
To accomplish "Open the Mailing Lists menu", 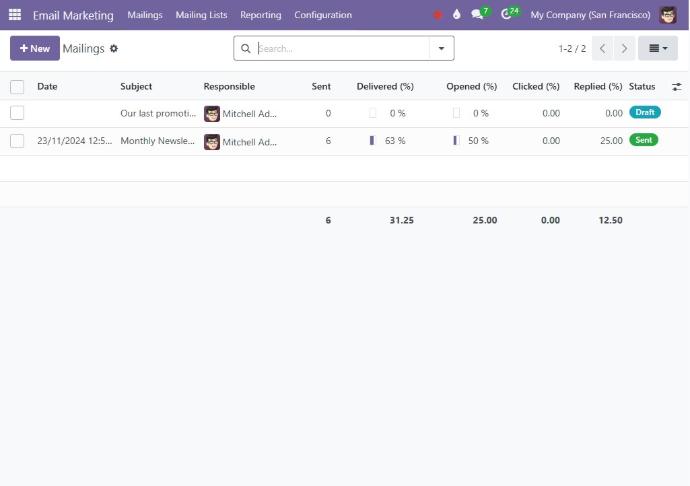I will click(x=201, y=15).
